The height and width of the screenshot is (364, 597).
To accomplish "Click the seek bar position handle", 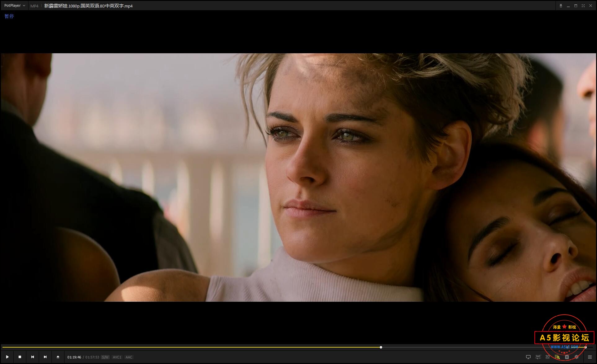I will 381,347.
